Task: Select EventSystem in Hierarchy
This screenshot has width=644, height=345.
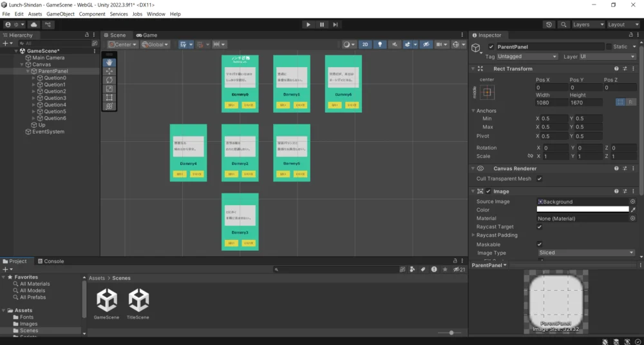Action: click(x=48, y=132)
